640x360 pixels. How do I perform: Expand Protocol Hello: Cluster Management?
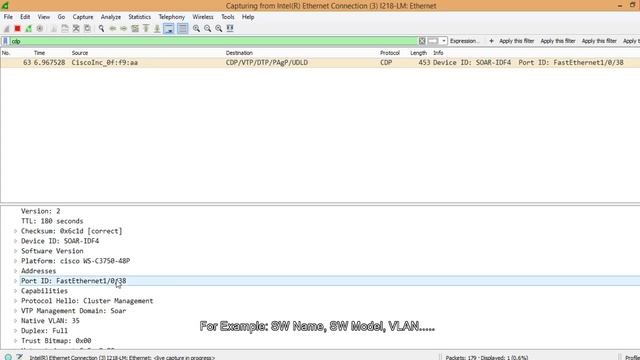(x=16, y=301)
